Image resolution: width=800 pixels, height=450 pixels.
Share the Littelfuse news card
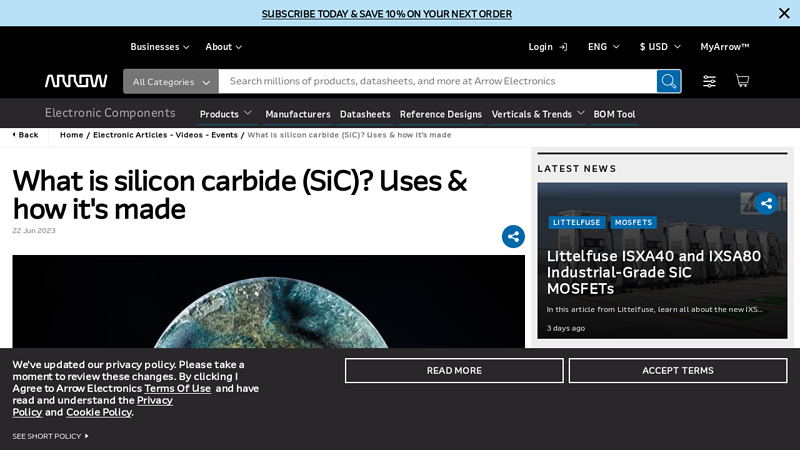click(x=766, y=203)
